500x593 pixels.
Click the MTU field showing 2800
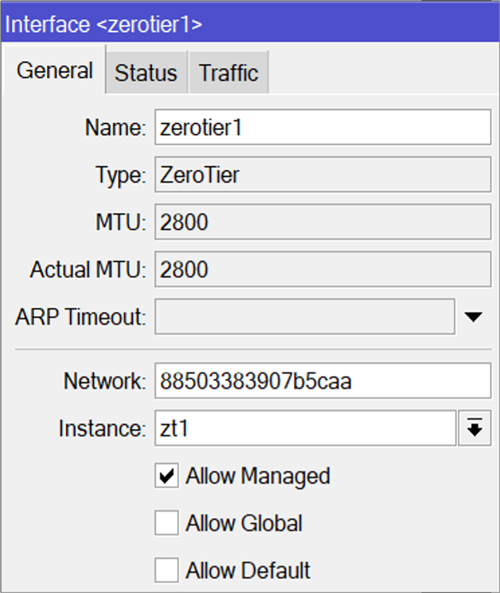coord(323,222)
